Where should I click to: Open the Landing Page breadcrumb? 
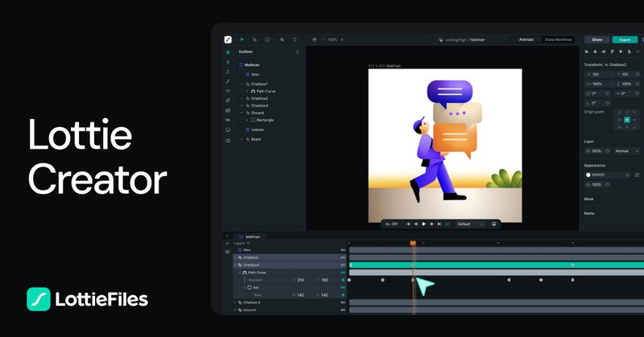click(456, 40)
